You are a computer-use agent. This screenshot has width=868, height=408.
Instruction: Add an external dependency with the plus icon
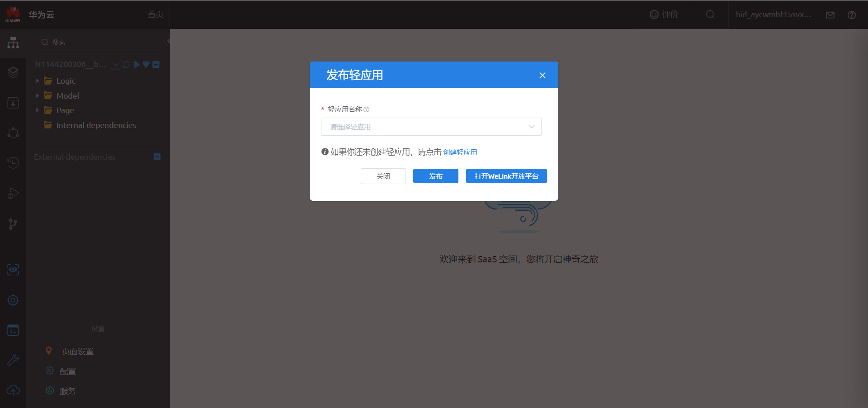[x=157, y=157]
